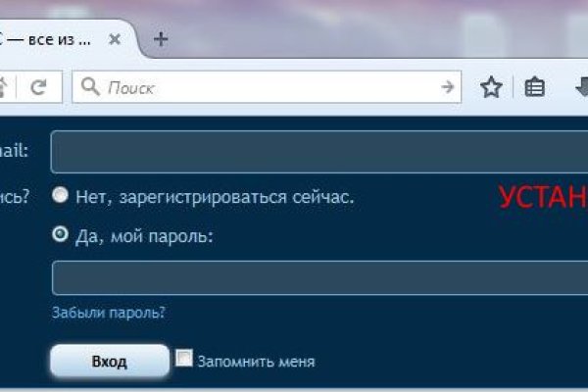Reload the current page
The image size is (588, 392).
click(x=40, y=87)
